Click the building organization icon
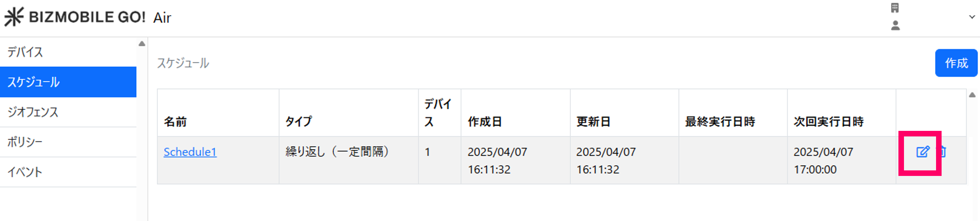The image size is (980, 221). tap(895, 8)
